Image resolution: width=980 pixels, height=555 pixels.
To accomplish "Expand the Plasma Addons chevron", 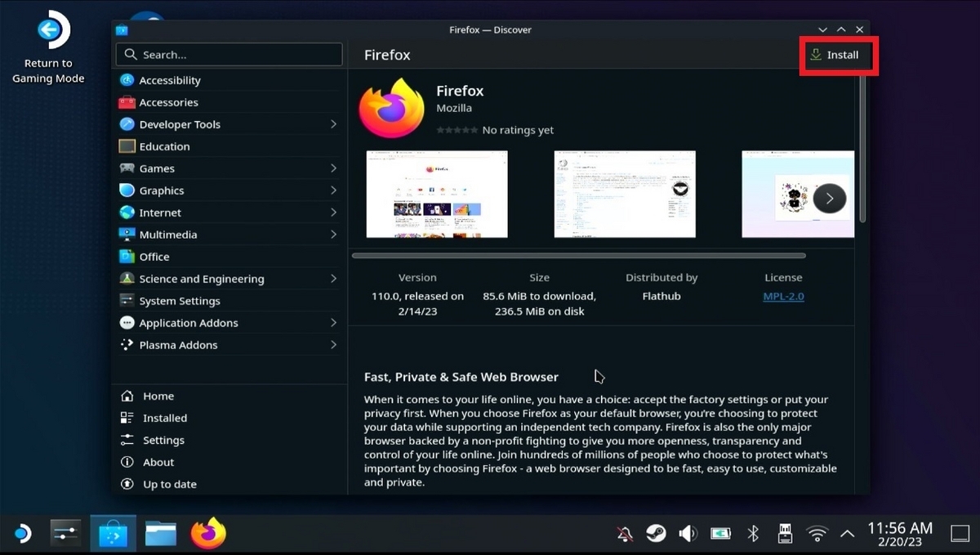I will pyautogui.click(x=333, y=345).
